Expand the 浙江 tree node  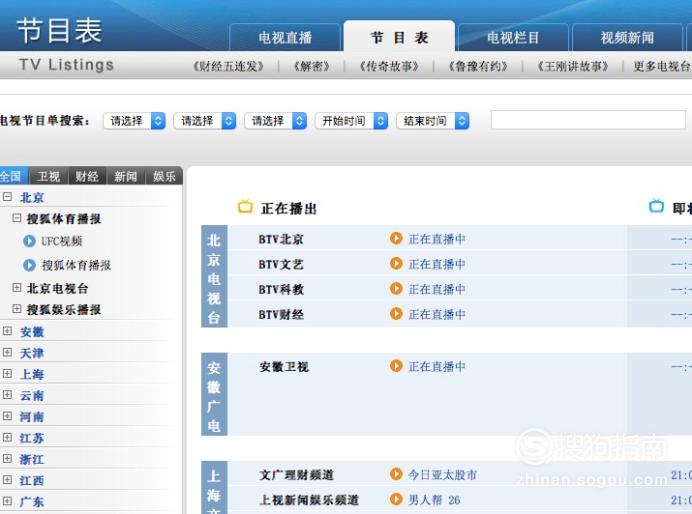tap(8, 458)
